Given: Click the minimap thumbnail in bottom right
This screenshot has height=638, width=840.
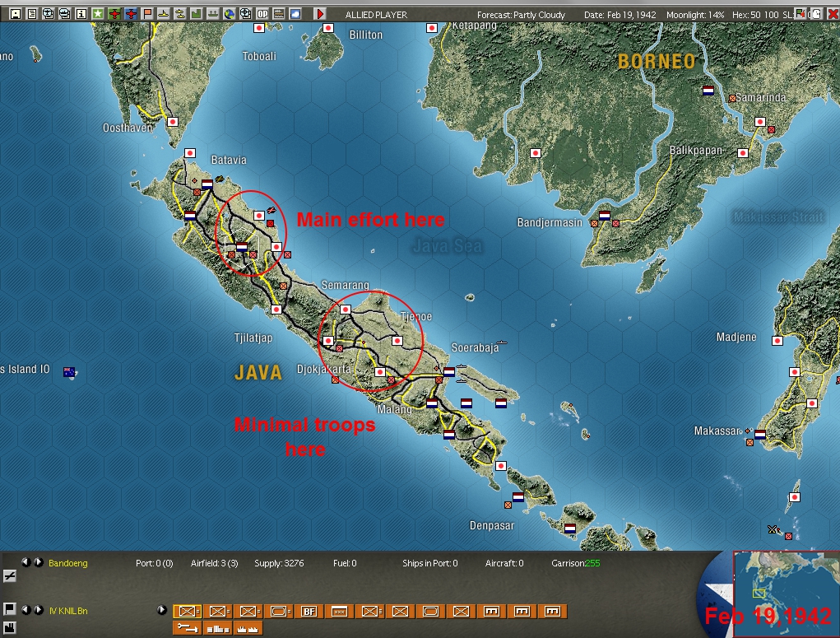Looking at the screenshot, I should coord(786,594).
